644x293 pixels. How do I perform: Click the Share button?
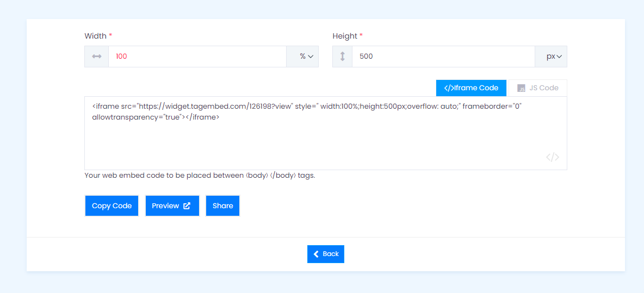click(222, 205)
